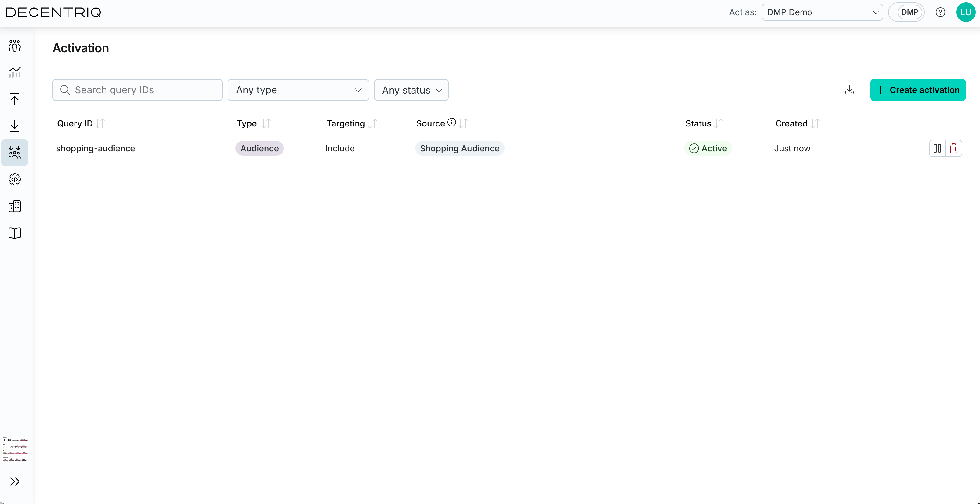Focus the Search query IDs field
Image resolution: width=980 pixels, height=504 pixels.
point(137,90)
